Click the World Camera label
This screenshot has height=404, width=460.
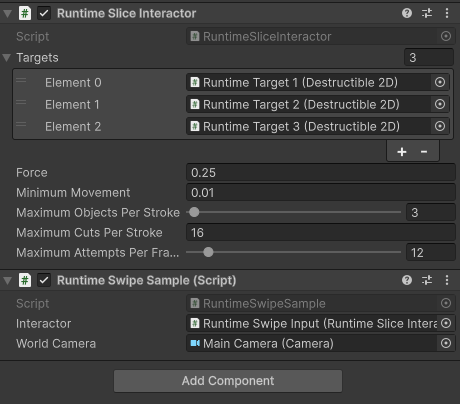[56, 343]
